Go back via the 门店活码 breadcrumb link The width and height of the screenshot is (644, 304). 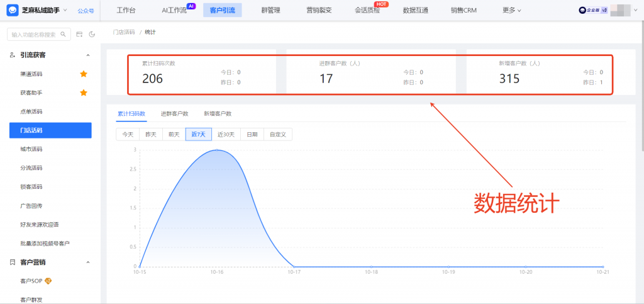(x=123, y=31)
